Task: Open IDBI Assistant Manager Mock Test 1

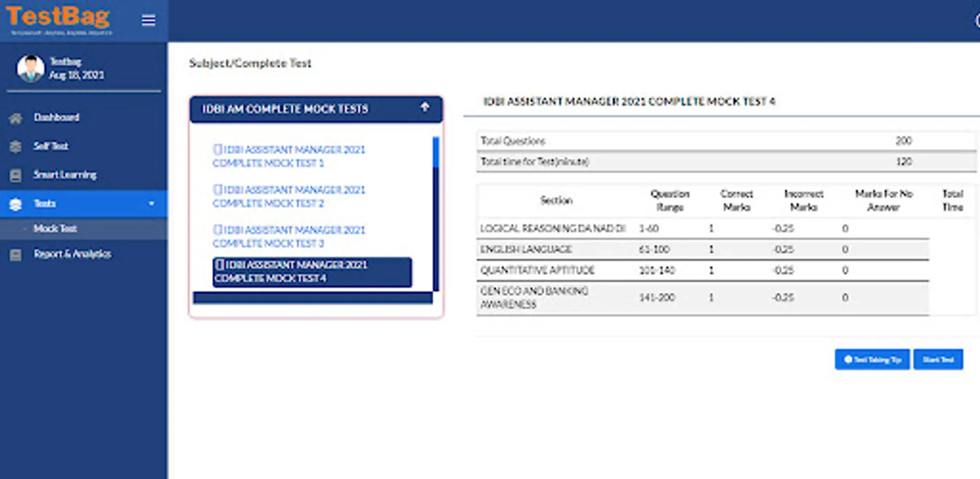Action: click(289, 156)
